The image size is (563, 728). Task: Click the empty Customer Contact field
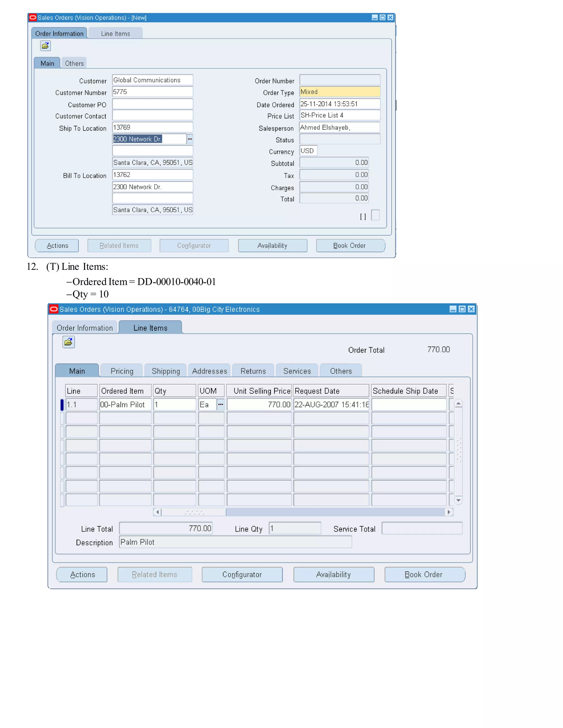pyautogui.click(x=153, y=115)
